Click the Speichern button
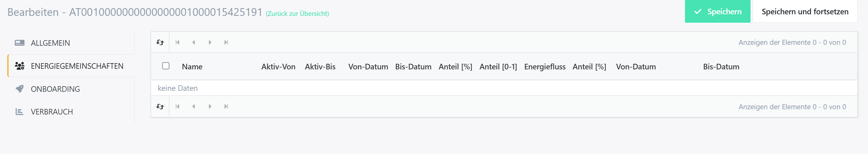This screenshot has width=868, height=154. tap(717, 12)
